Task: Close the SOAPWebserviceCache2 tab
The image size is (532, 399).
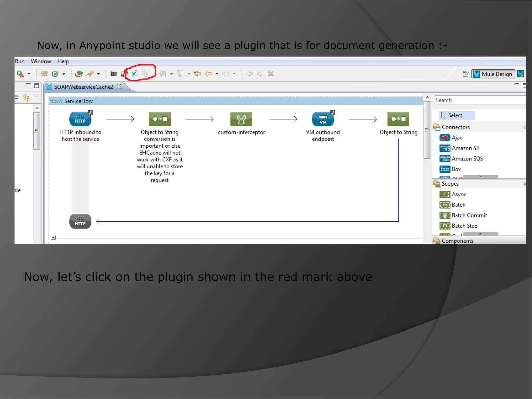Action: click(x=119, y=87)
